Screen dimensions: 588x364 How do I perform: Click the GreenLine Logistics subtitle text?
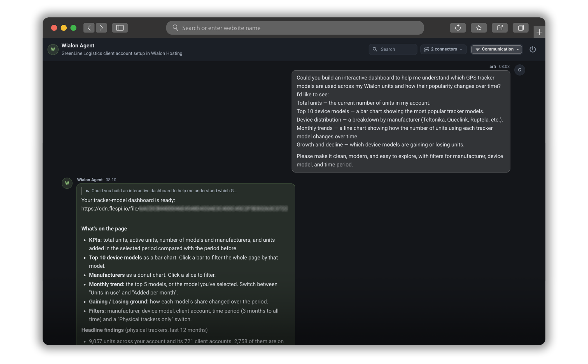(122, 53)
